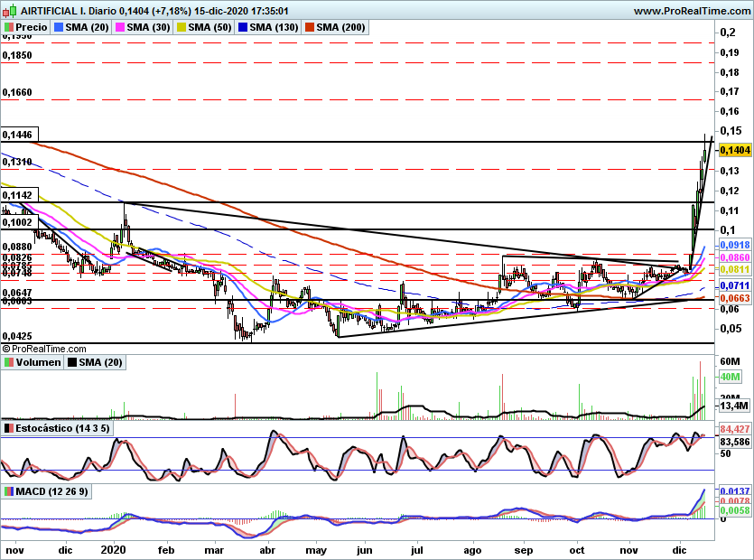Click the nov label at left of time axis

tap(14, 550)
